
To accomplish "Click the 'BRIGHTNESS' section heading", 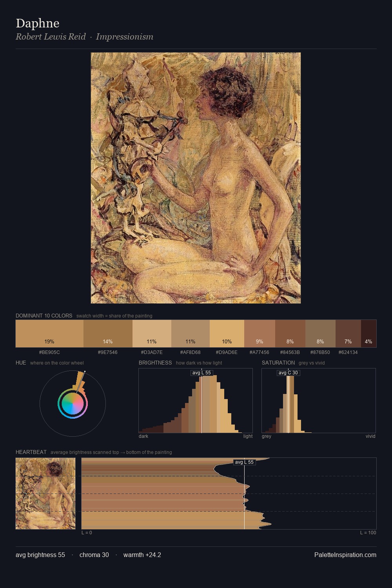I will [155, 363].
